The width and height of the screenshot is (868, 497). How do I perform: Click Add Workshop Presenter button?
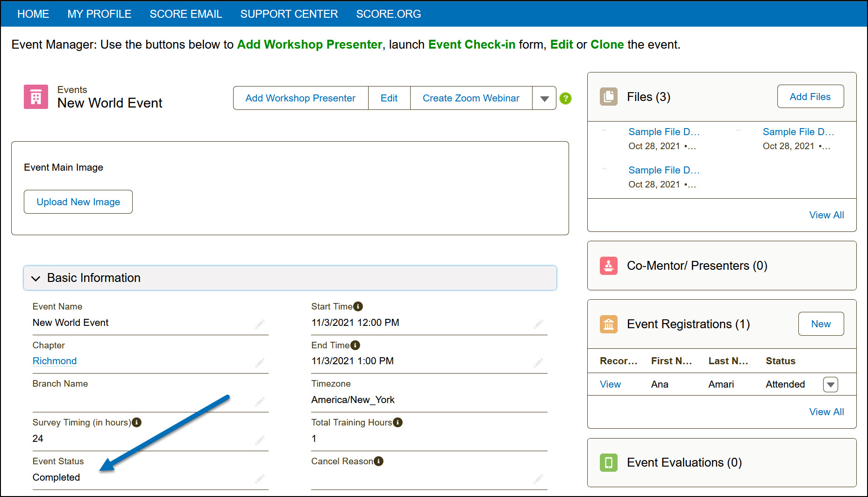(300, 98)
